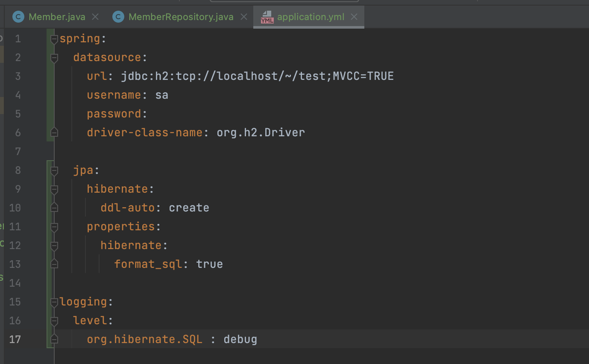Screen dimensions: 589x364
Task: Click the 'jpa' key
Action: pyautogui.click(x=83, y=170)
